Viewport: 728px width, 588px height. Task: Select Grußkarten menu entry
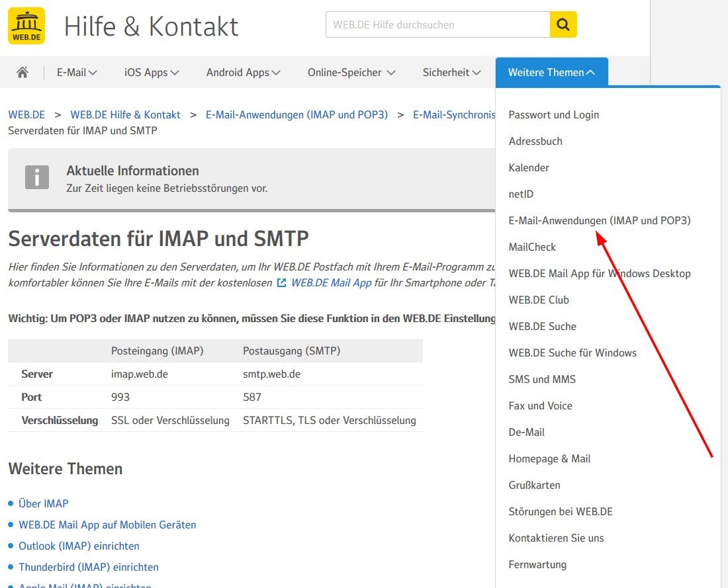[x=534, y=485]
